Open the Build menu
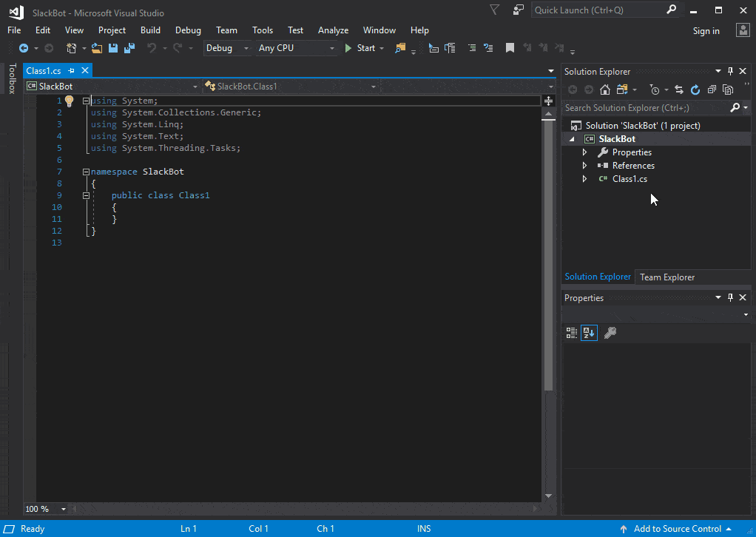This screenshot has height=537, width=756. (x=150, y=30)
